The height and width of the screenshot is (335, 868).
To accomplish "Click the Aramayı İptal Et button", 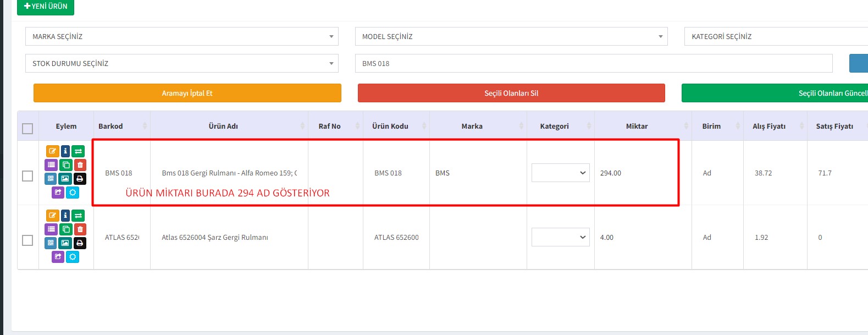I will 187,94.
